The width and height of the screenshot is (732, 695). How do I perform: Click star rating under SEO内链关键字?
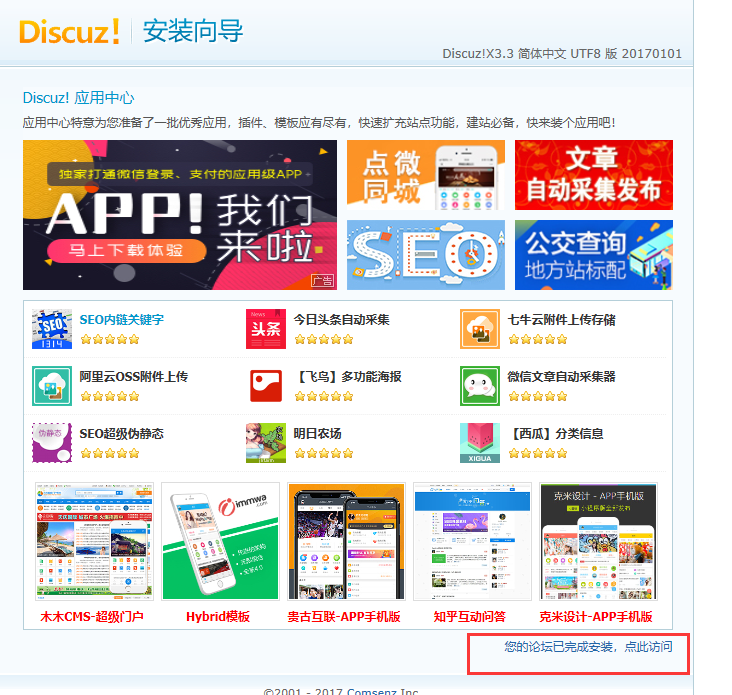(x=110, y=339)
